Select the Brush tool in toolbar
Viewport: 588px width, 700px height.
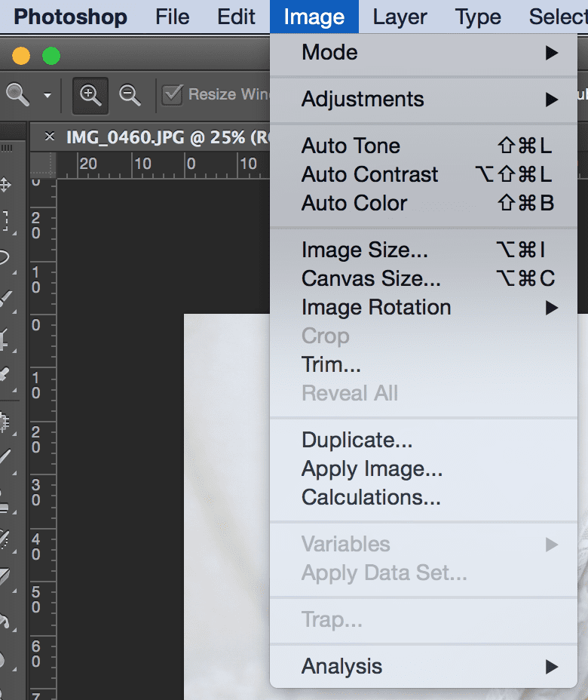(x=5, y=457)
